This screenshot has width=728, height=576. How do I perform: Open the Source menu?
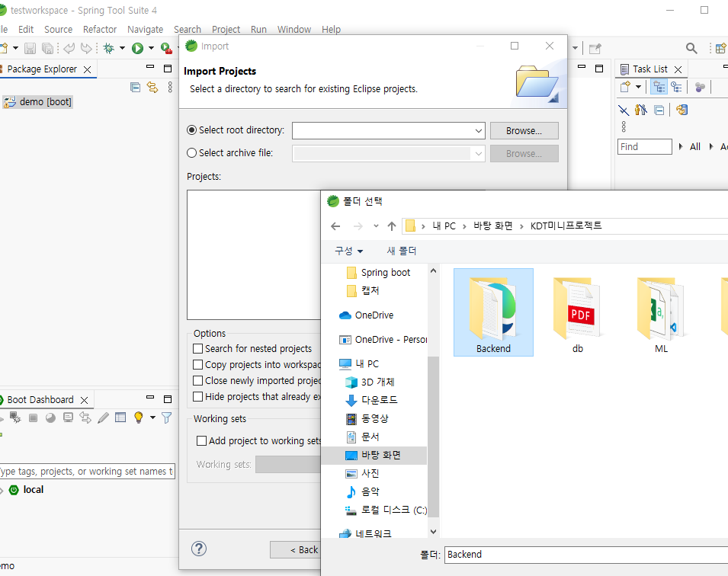[59, 29]
